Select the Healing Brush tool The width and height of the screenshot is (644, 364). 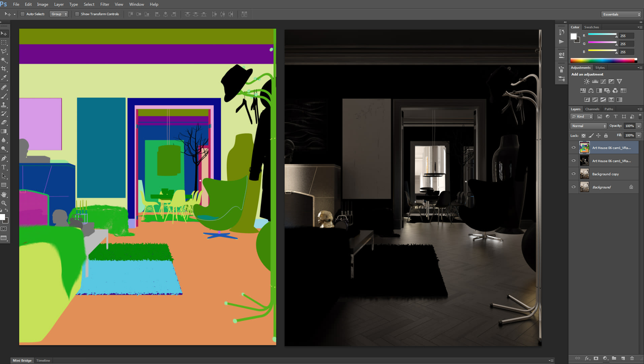[4, 87]
